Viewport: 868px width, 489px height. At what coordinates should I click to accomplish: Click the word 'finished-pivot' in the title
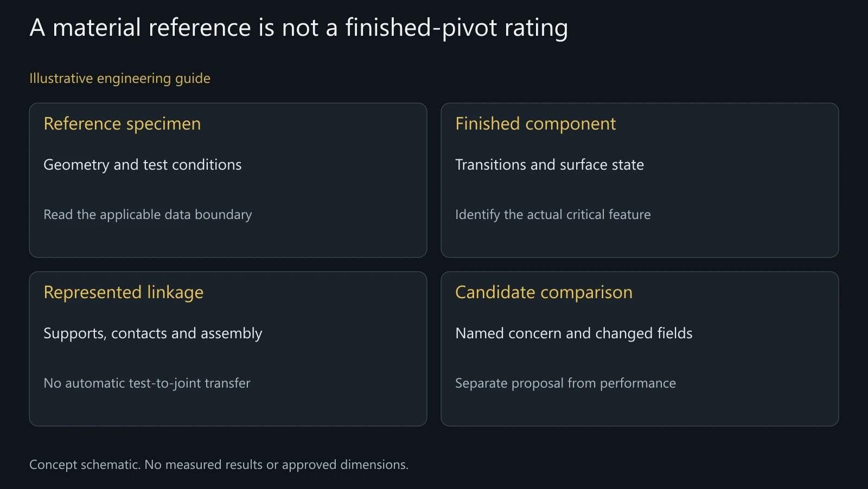coord(421,28)
